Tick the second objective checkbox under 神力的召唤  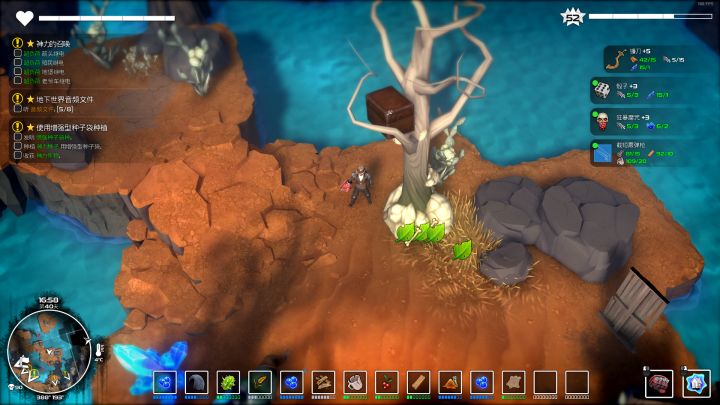[x=17, y=62]
